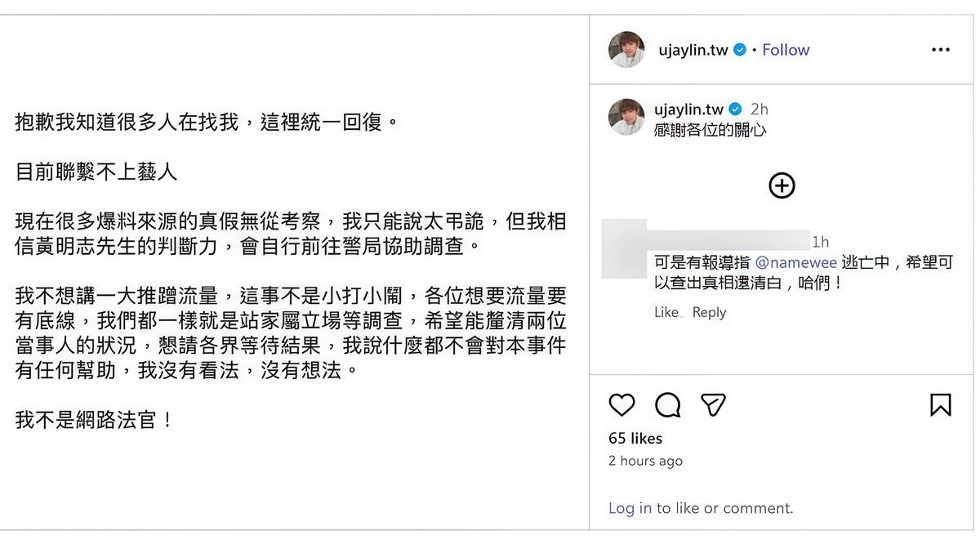The width and height of the screenshot is (980, 540).
Task: Load more comments plus circle icon
Action: point(782,185)
